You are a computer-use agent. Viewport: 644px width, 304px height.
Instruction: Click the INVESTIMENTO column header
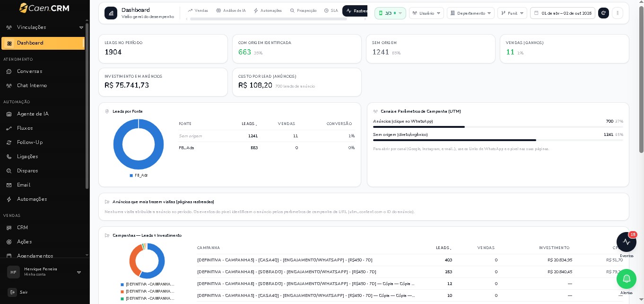click(554, 248)
